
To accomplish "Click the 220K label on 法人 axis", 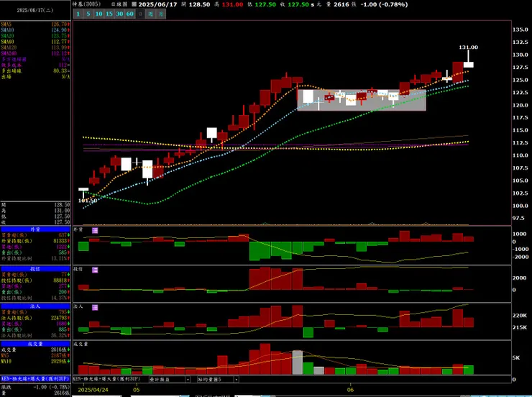I will click(519, 315).
